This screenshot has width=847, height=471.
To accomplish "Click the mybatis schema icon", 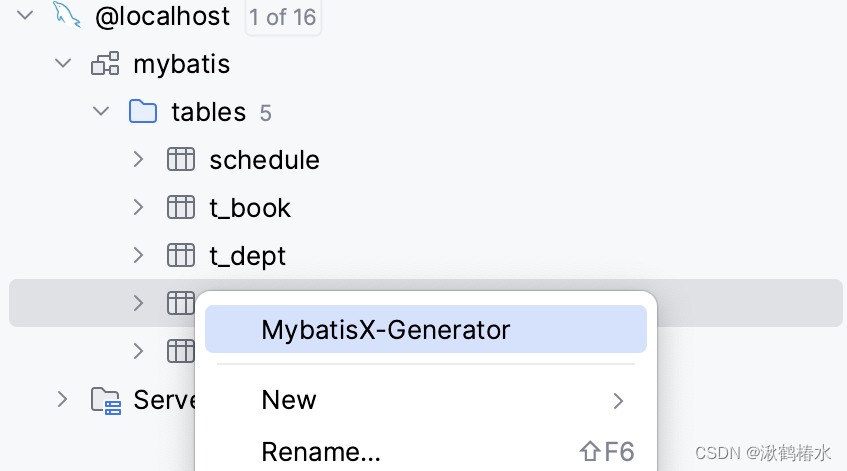I will (x=105, y=64).
